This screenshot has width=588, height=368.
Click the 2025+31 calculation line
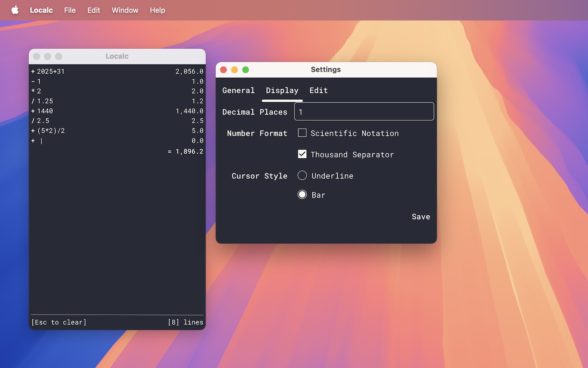click(51, 72)
